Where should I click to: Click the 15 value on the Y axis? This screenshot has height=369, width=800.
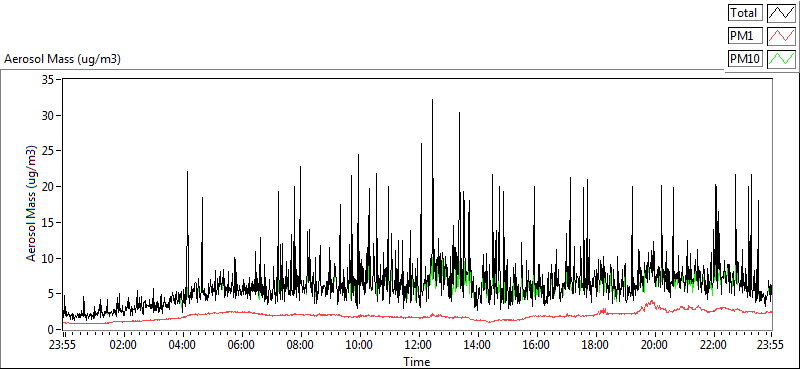49,223
